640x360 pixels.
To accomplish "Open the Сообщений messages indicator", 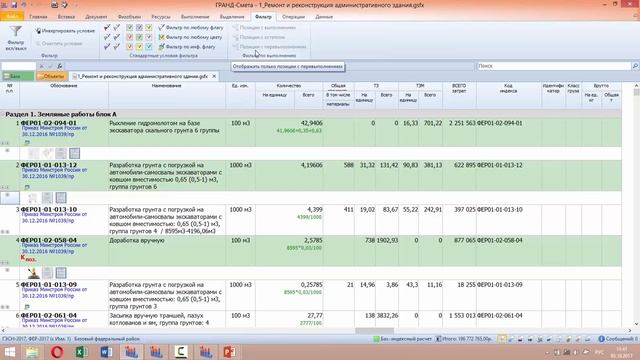I will click(618, 339).
